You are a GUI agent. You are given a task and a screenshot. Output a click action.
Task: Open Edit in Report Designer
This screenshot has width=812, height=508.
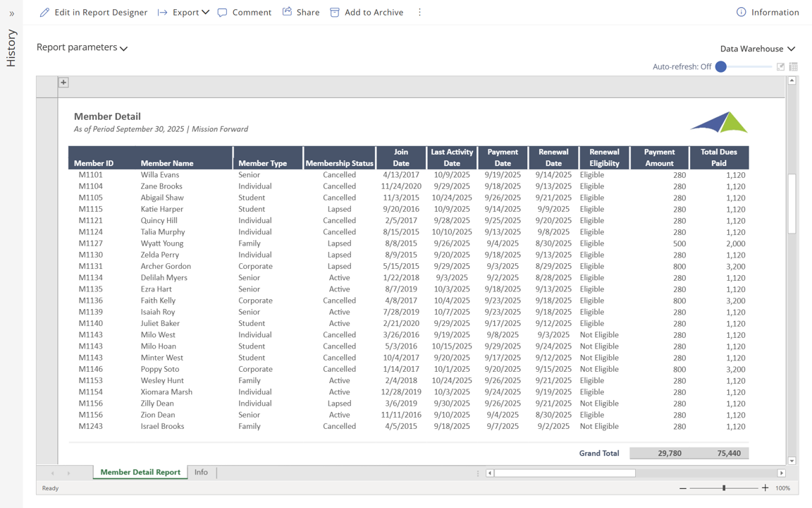[x=94, y=13]
